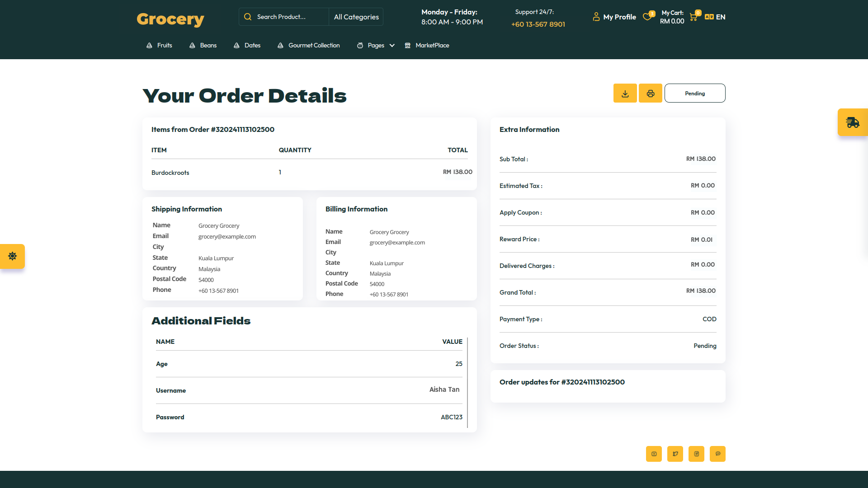868x488 pixels.
Task: Open the wishlist heart icon
Action: click(648, 17)
